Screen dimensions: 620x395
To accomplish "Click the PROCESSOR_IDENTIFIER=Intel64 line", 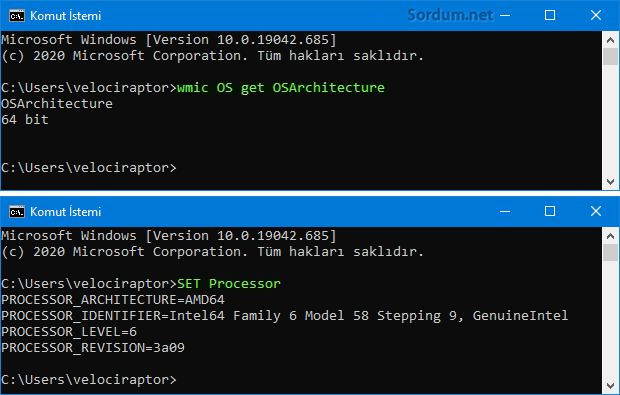I will 285,316.
